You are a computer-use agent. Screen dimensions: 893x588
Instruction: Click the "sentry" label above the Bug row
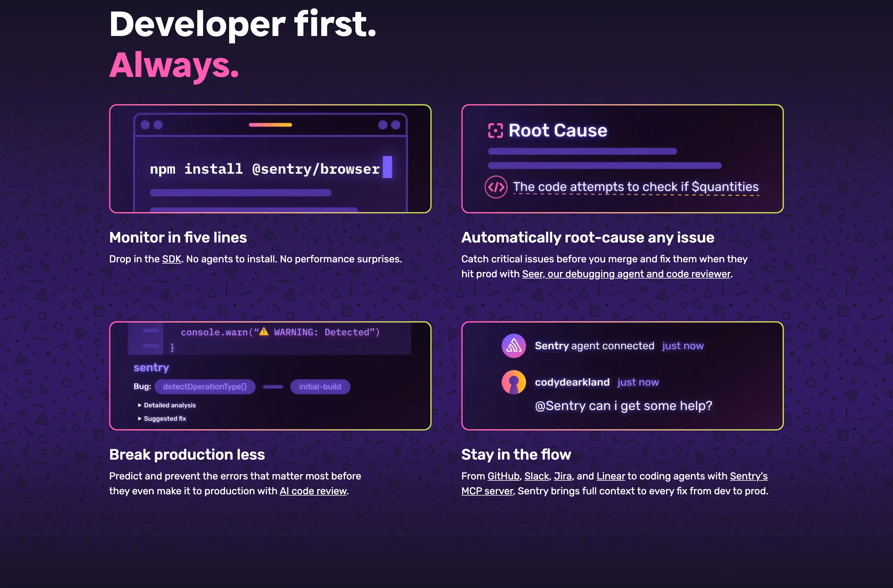(x=151, y=367)
